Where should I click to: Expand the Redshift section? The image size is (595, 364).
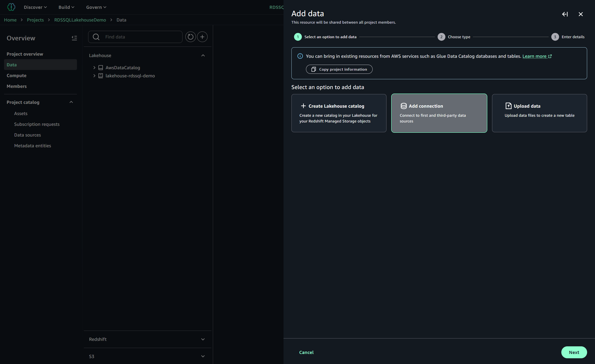(203, 339)
